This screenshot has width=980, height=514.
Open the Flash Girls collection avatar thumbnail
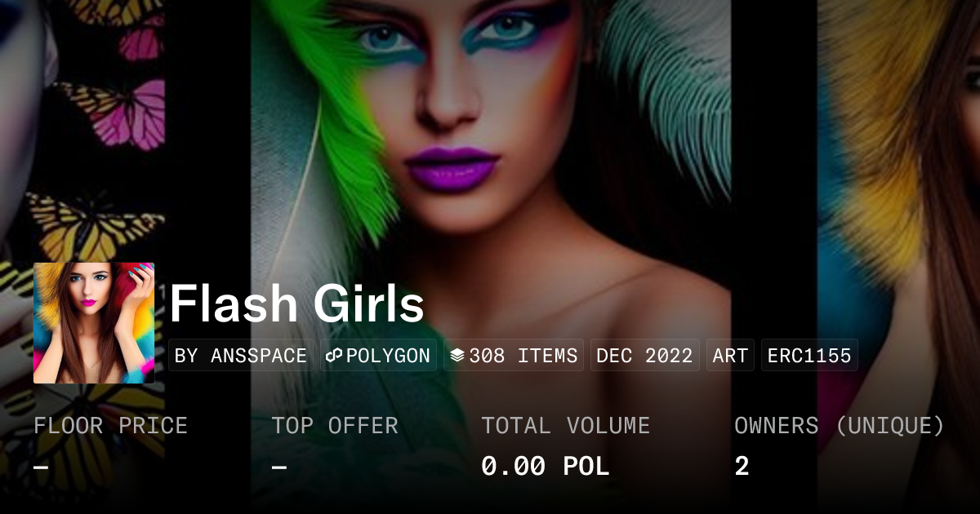(94, 323)
